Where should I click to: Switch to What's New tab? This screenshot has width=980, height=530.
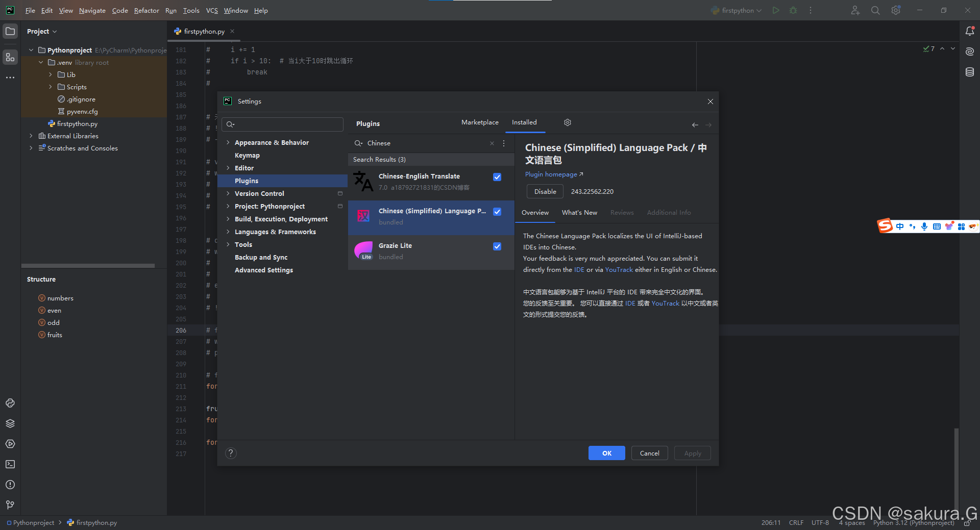coord(579,213)
